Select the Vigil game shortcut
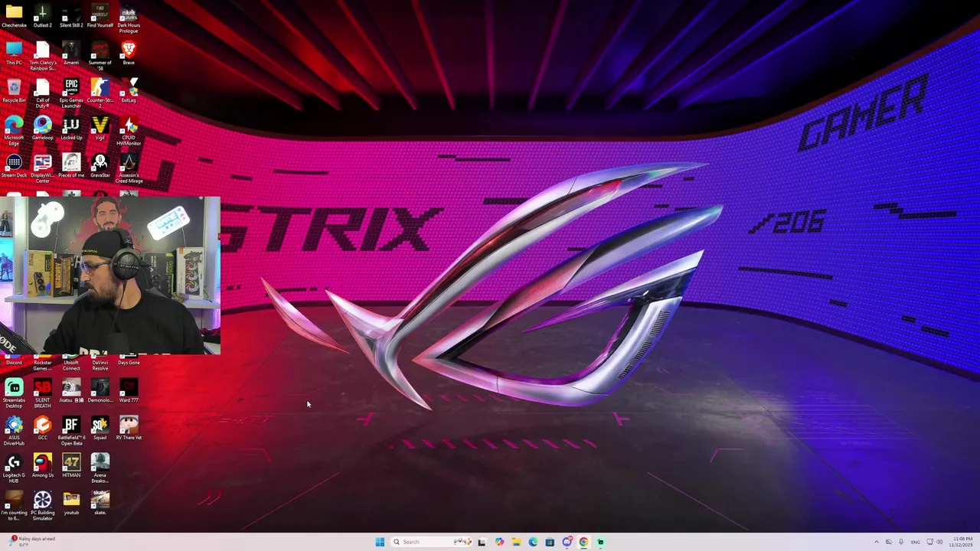 click(x=100, y=129)
